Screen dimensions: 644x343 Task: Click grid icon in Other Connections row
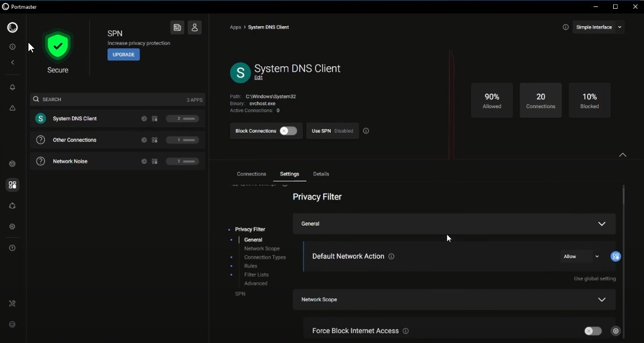tap(155, 140)
